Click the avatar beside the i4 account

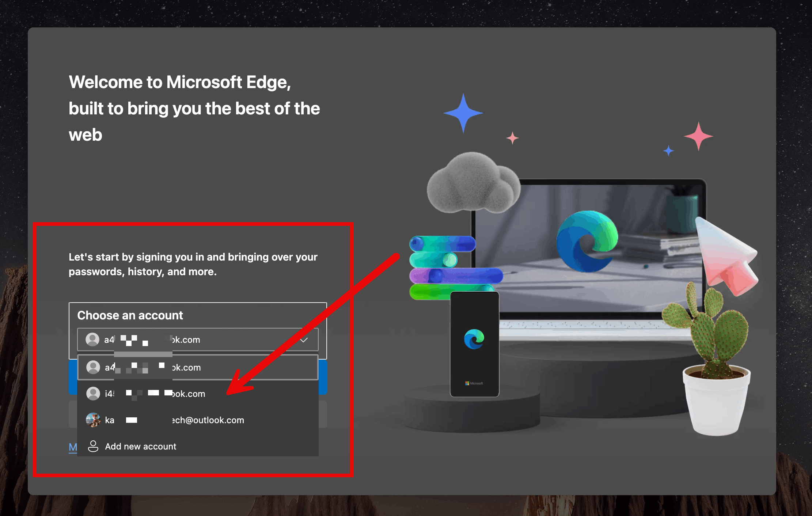93,394
